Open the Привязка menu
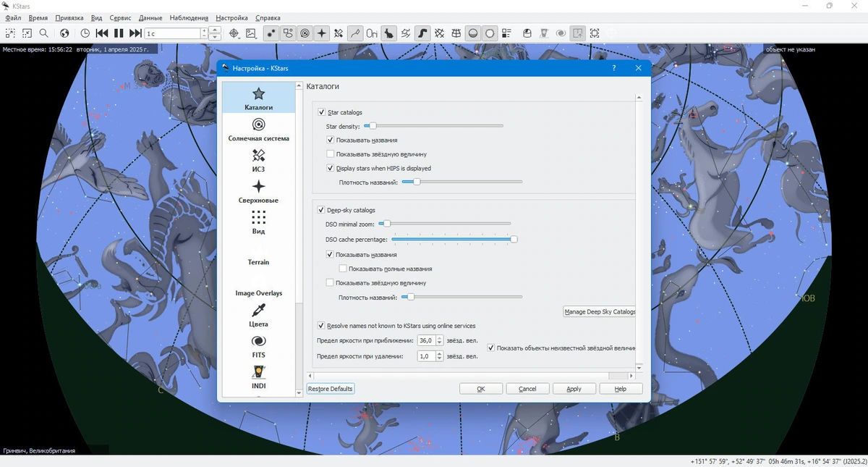The image size is (868, 467). tap(69, 17)
